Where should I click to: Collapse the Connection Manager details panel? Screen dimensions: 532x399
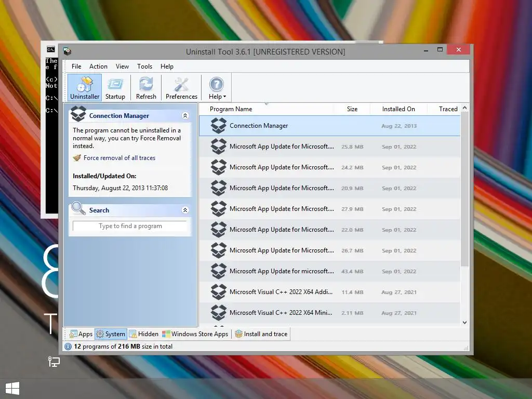(x=185, y=116)
